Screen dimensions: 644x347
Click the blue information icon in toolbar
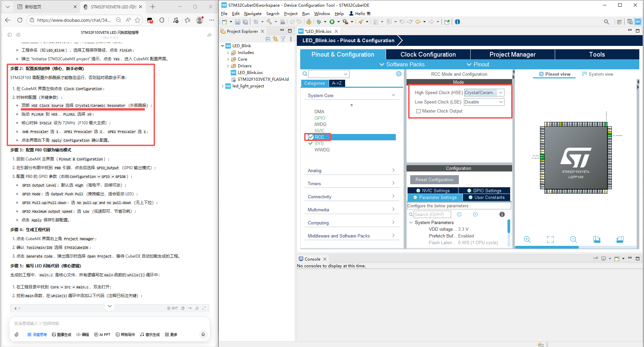(457, 22)
